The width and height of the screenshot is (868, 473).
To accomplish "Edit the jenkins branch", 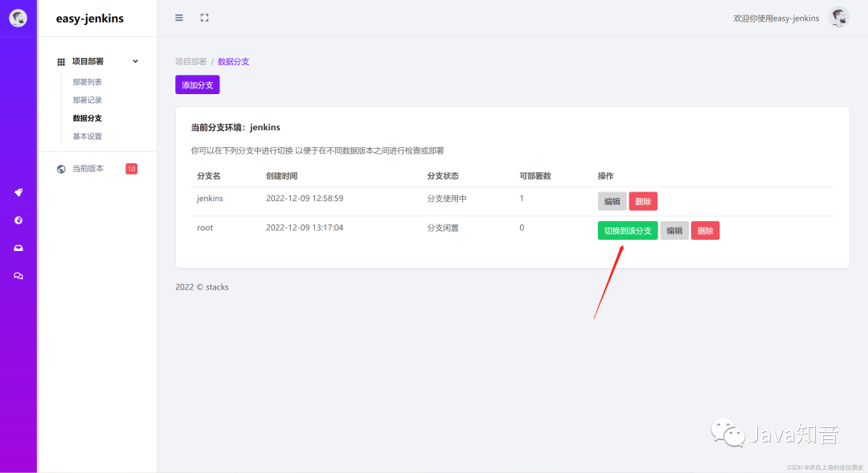I will tap(612, 201).
